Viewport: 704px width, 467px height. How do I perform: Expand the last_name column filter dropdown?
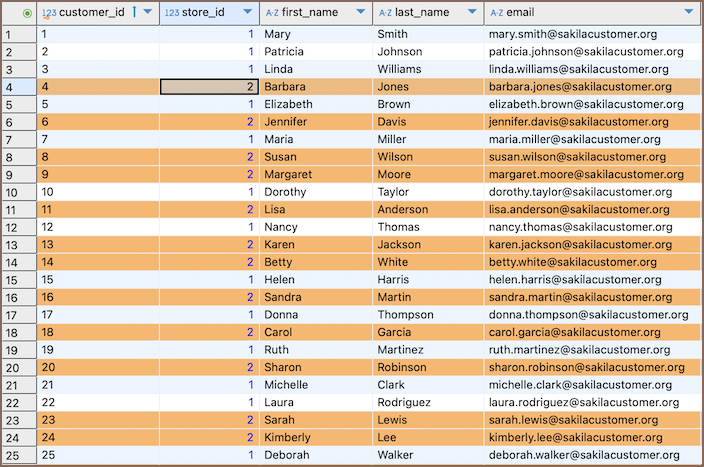472,13
